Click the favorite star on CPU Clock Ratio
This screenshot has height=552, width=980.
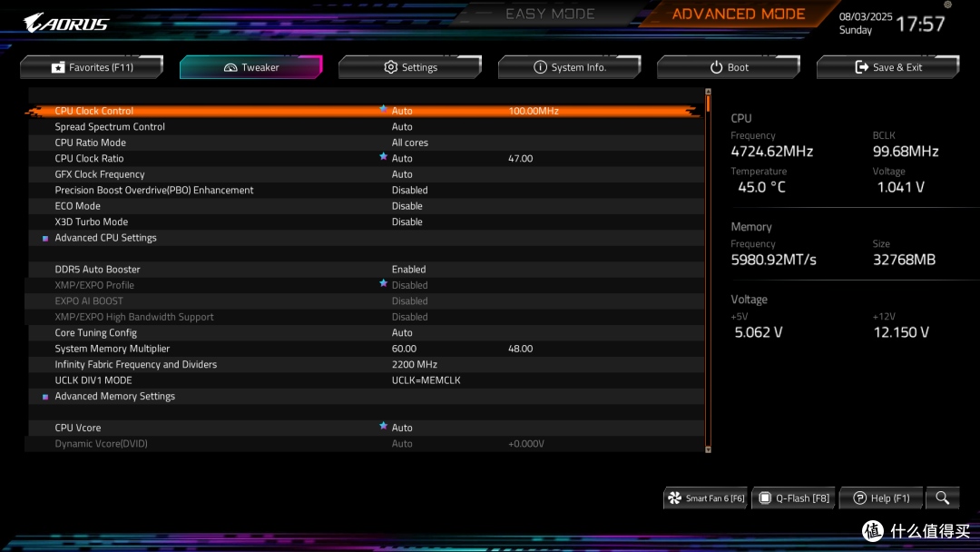383,156
